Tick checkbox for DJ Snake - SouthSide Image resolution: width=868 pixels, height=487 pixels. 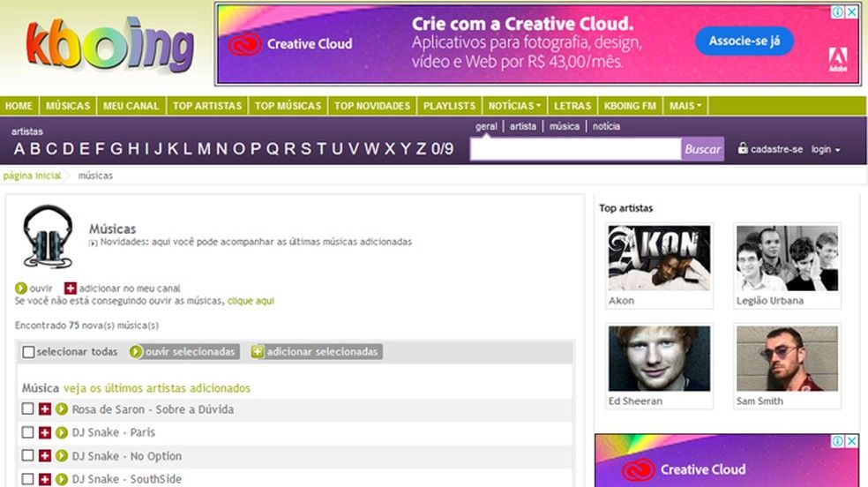(27, 478)
